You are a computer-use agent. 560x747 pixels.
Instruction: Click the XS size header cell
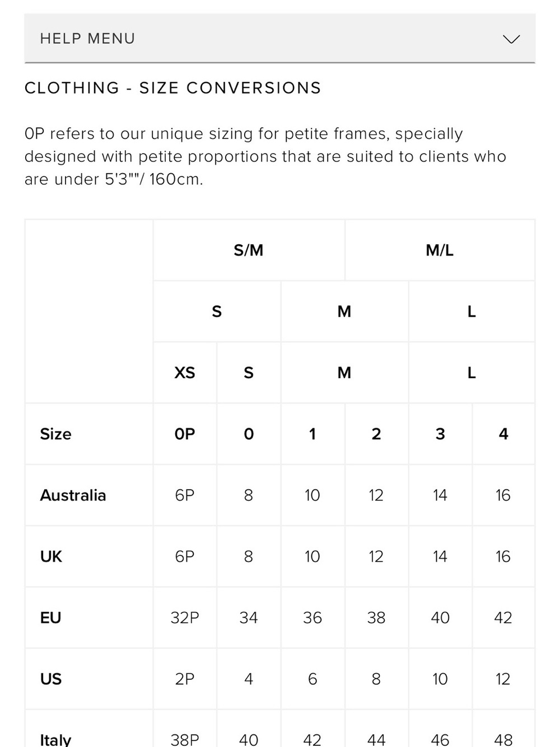185,373
